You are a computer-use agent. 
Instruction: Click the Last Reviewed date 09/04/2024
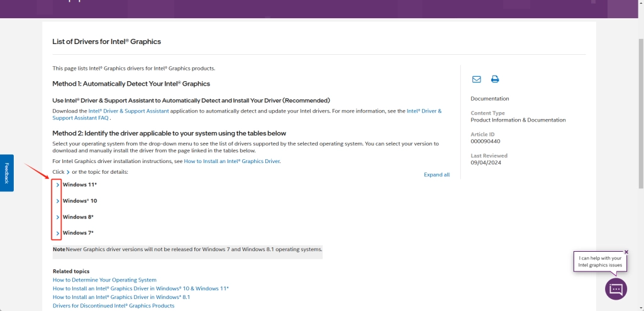tap(486, 162)
